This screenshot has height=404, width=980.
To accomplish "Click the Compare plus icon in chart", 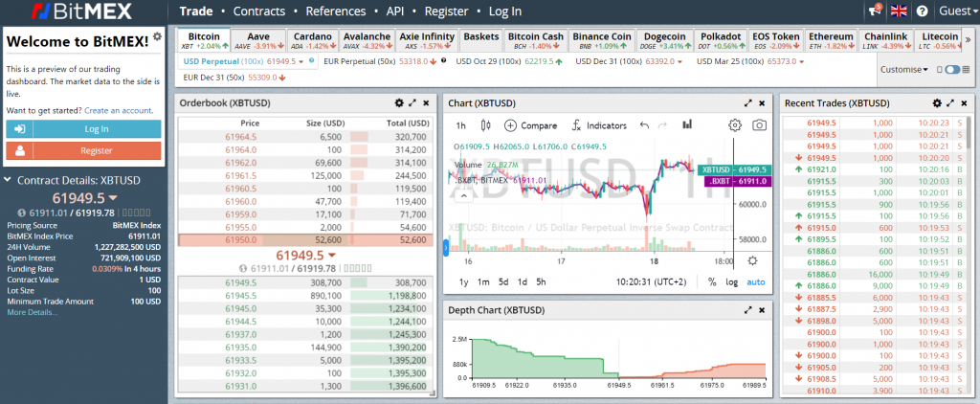I will pos(510,125).
